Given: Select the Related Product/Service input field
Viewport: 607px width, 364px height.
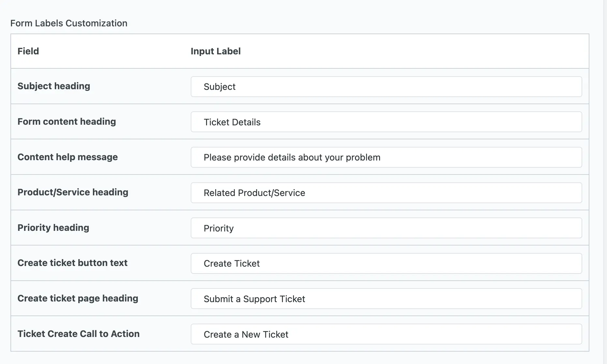Looking at the screenshot, I should pyautogui.click(x=386, y=193).
